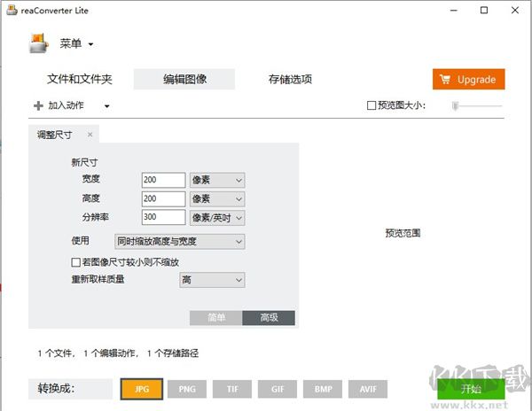Select PNG output format
This screenshot has height=411, width=532.
[x=186, y=388]
